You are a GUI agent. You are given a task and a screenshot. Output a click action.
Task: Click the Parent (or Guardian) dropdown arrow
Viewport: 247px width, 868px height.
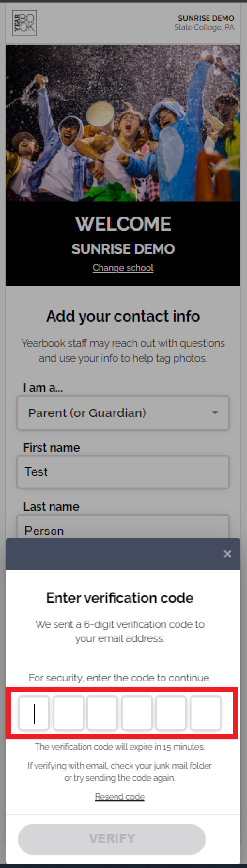[215, 413]
